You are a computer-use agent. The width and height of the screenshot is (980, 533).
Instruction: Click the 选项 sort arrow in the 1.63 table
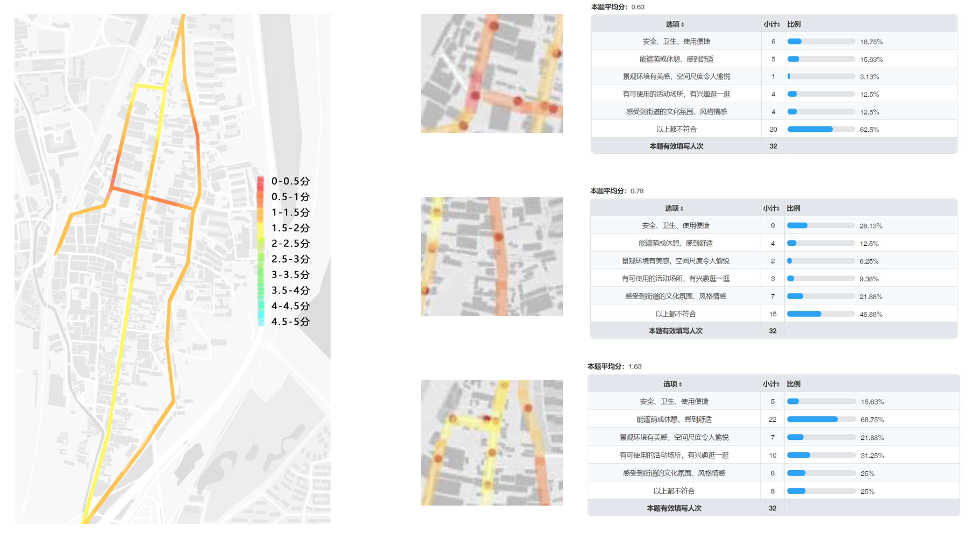681,385
